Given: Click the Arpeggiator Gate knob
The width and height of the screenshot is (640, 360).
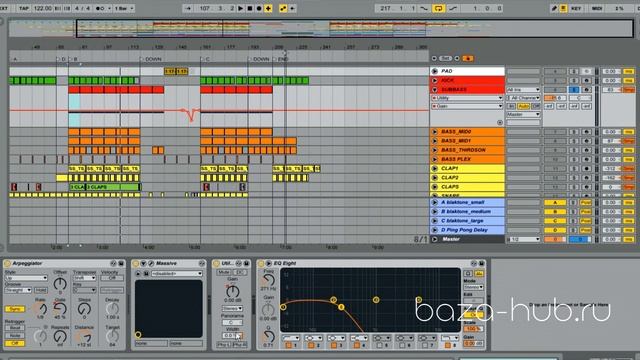Looking at the screenshot, I should (x=60, y=310).
